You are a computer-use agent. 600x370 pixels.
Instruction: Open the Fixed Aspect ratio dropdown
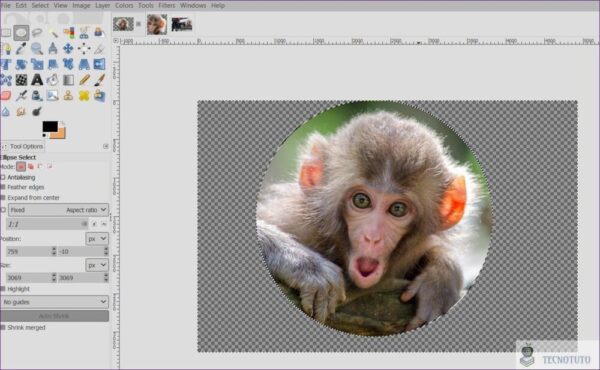(x=58, y=210)
